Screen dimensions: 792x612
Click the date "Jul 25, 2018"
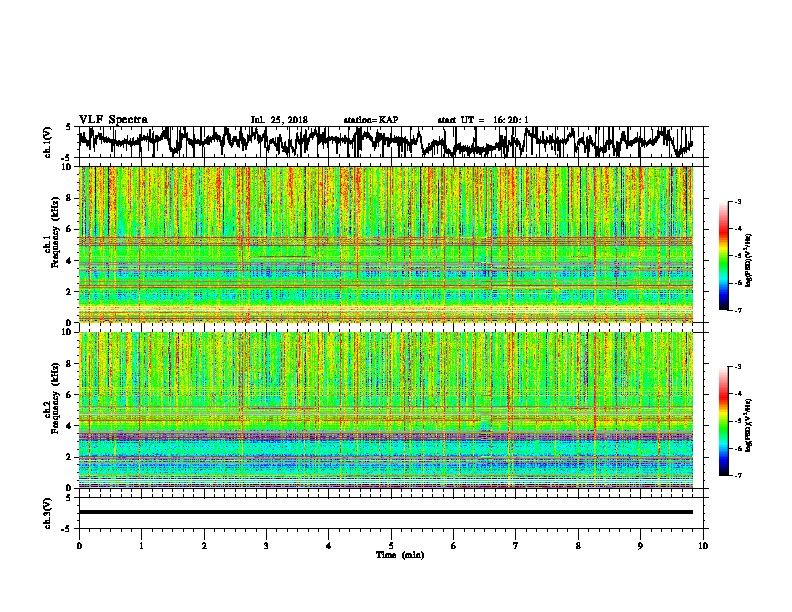click(x=279, y=120)
